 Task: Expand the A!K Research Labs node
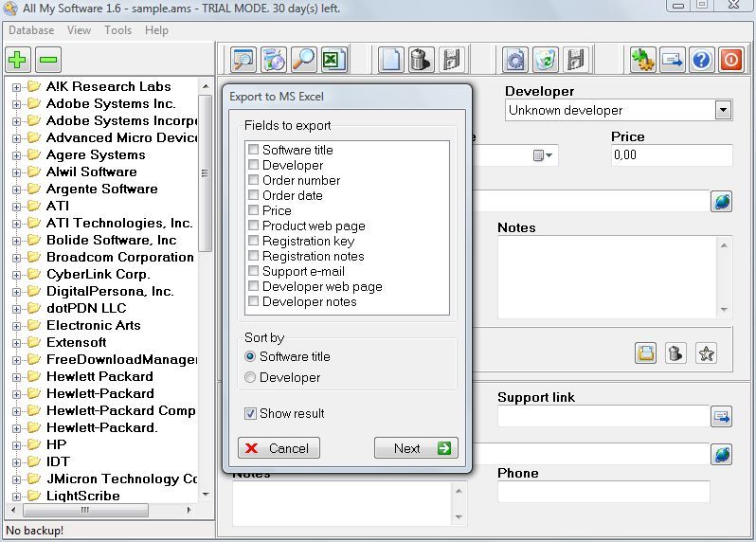coord(16,87)
